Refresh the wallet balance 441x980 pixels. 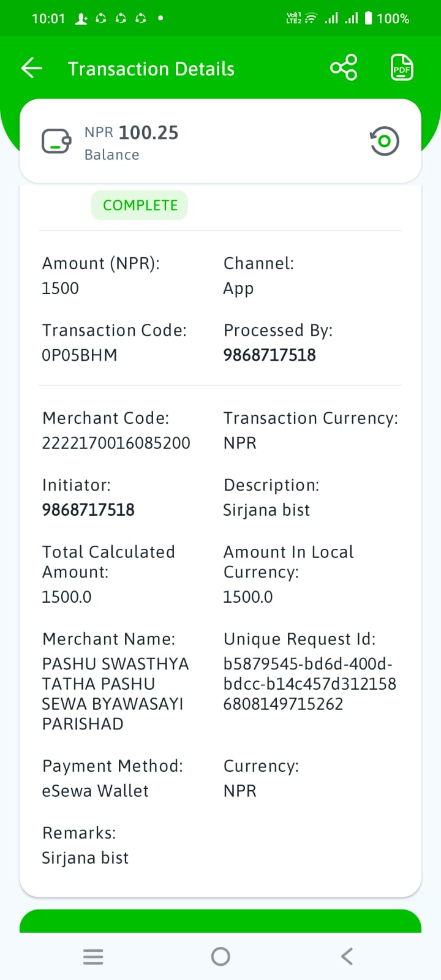click(x=384, y=141)
